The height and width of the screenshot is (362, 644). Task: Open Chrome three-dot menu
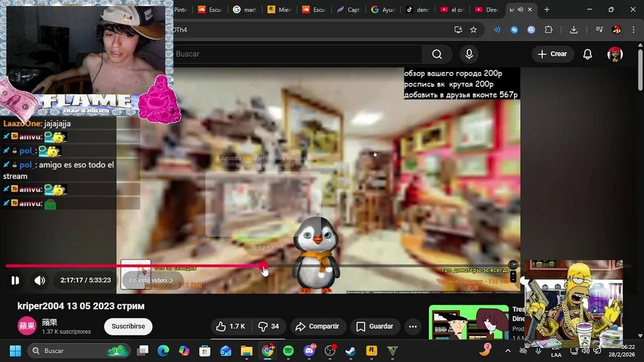tap(633, 30)
